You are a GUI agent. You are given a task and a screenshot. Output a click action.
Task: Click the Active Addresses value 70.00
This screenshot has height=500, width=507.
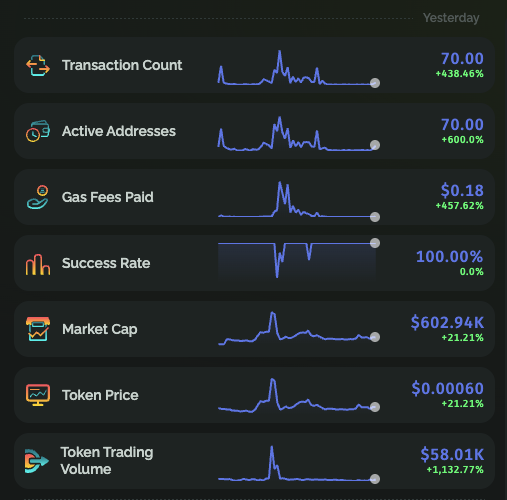pyautogui.click(x=462, y=125)
